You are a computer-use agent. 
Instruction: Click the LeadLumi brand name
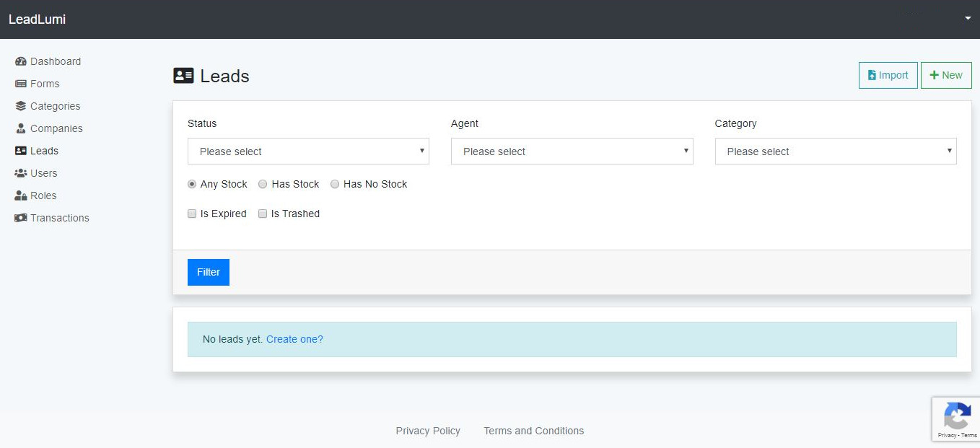point(37,19)
